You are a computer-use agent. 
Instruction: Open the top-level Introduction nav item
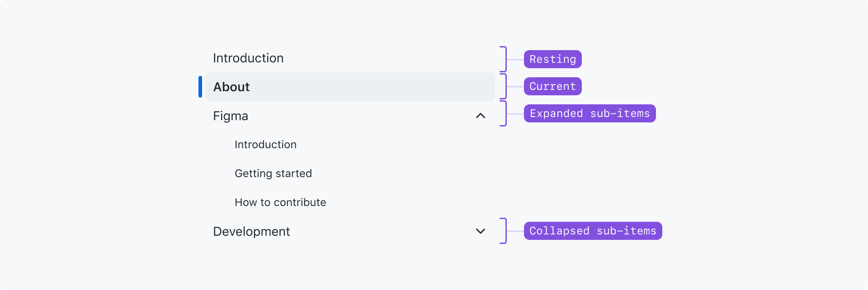point(248,58)
